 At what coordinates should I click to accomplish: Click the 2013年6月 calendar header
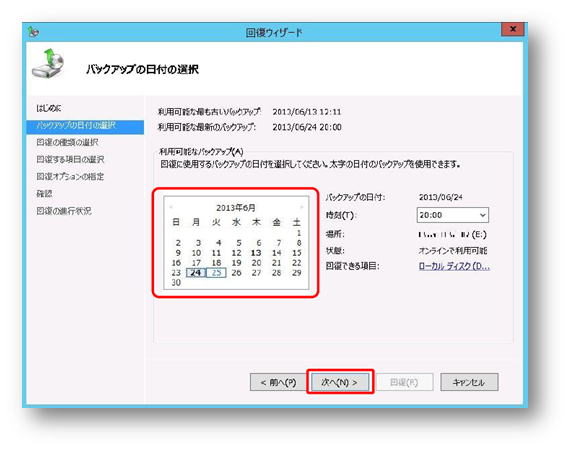pos(236,208)
